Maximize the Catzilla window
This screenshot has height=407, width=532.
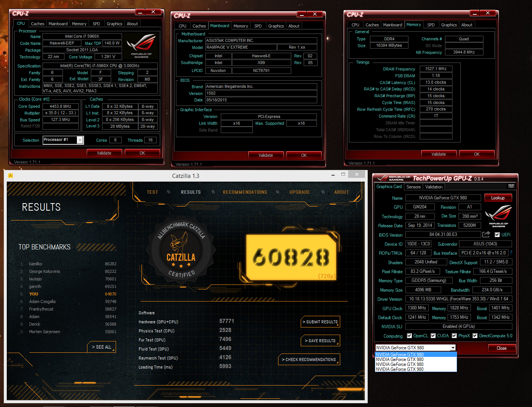(343, 174)
